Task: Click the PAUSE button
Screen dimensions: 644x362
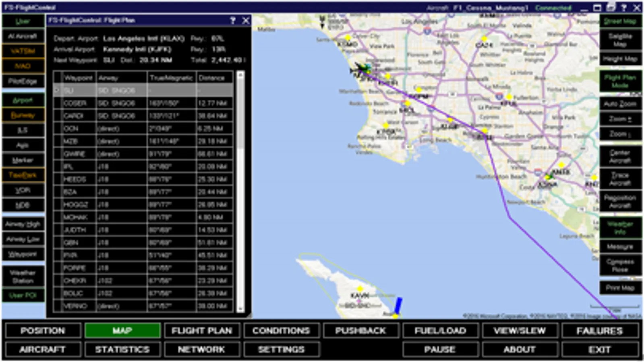Action: click(440, 350)
